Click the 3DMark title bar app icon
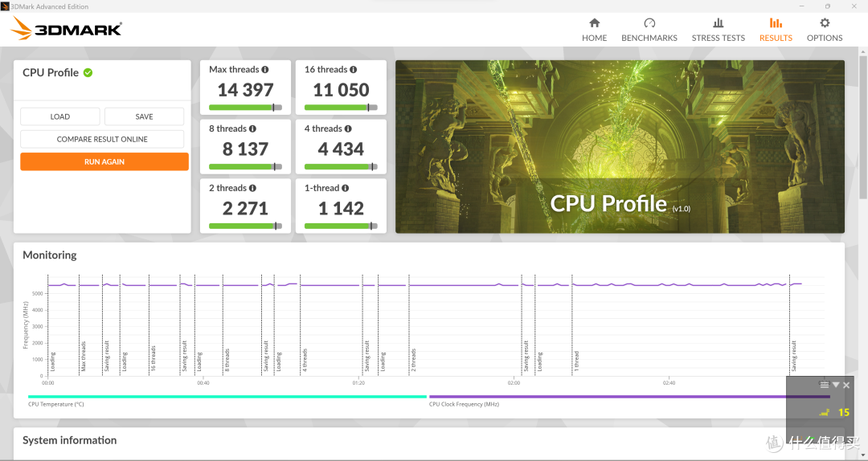 pyautogui.click(x=5, y=6)
